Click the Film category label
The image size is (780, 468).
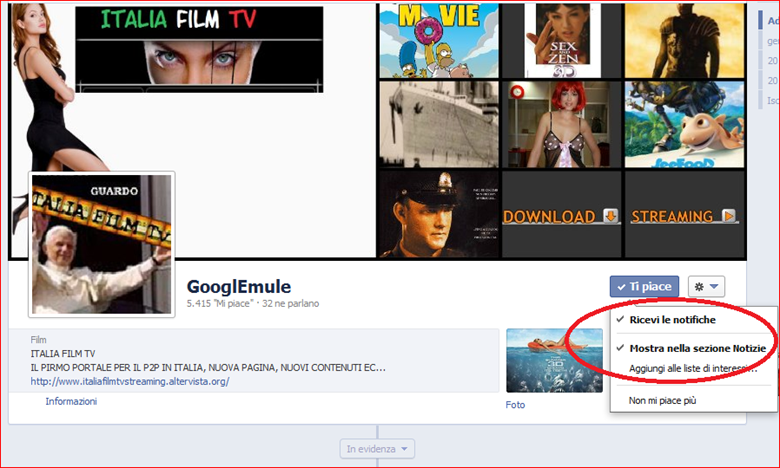coord(38,340)
